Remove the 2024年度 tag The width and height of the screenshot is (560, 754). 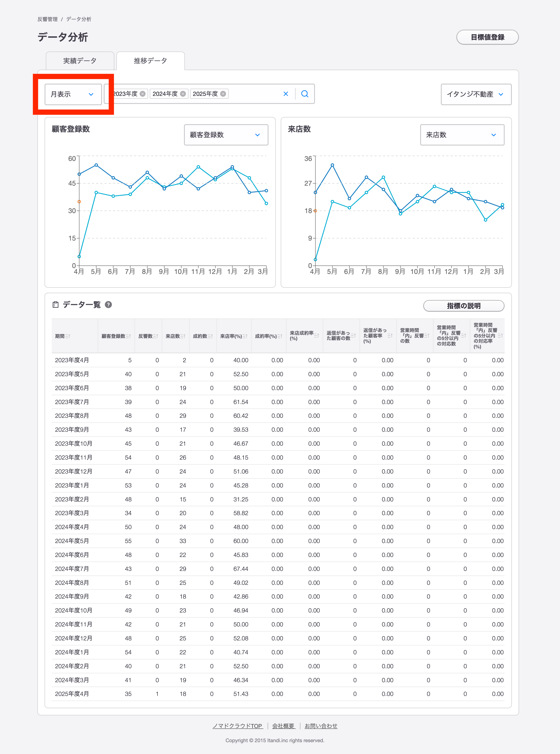click(183, 94)
